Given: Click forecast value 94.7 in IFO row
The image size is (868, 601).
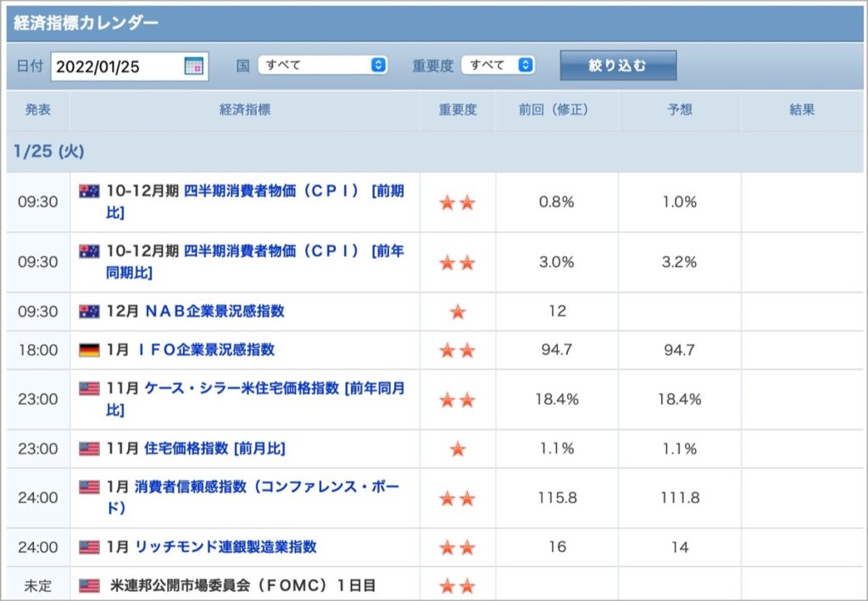Looking at the screenshot, I should click(x=680, y=350).
